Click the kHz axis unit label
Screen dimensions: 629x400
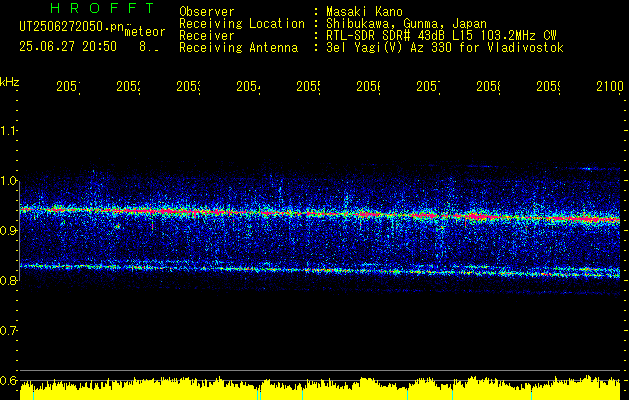pos(9,82)
